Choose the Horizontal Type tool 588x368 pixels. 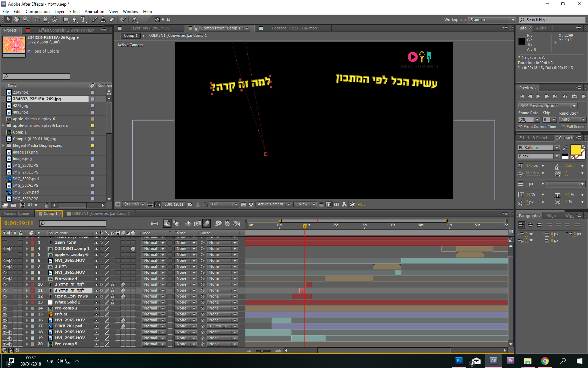(x=83, y=20)
